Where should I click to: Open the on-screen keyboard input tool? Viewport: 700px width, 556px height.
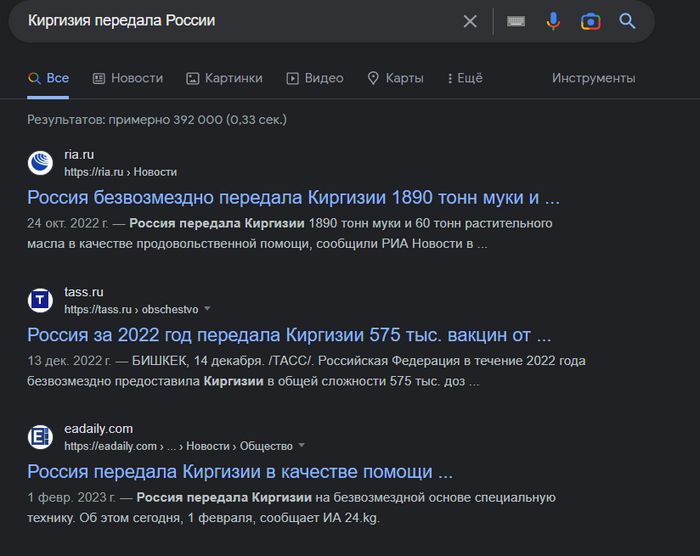click(x=516, y=21)
